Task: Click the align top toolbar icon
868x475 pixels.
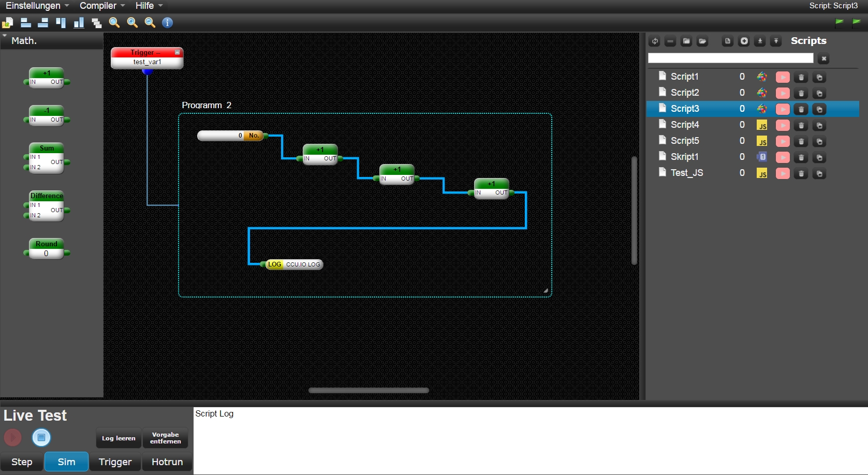Action: pyautogui.click(x=61, y=23)
